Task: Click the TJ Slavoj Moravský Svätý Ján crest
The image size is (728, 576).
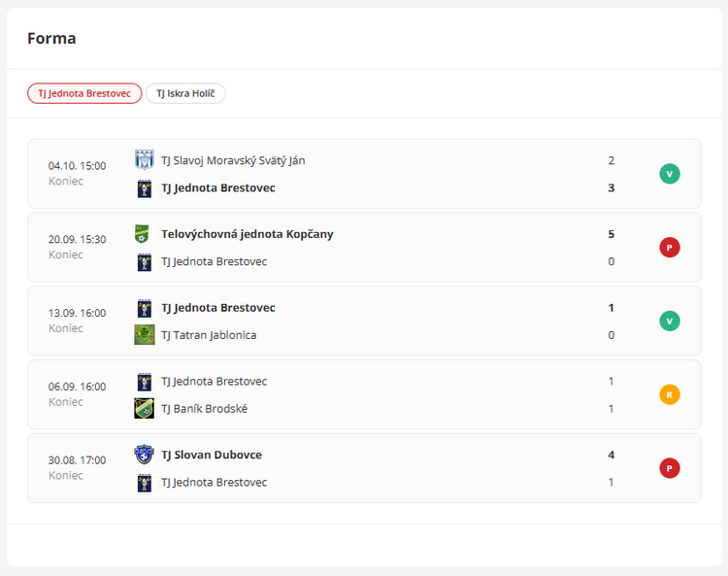Action: [145, 160]
